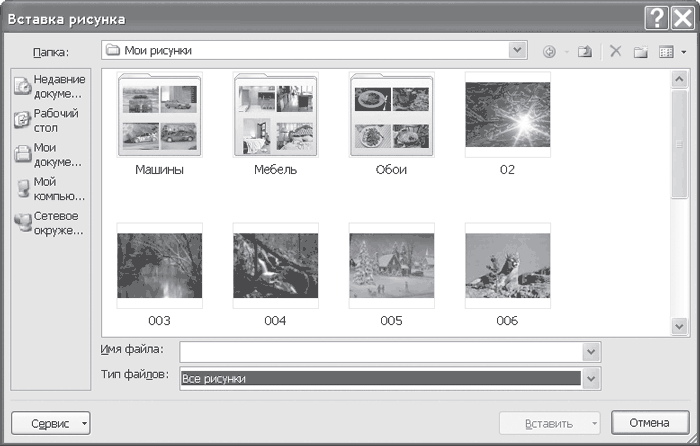The image size is (700, 446).
Task: Click the file list scroll down arrow
Action: [x=679, y=326]
